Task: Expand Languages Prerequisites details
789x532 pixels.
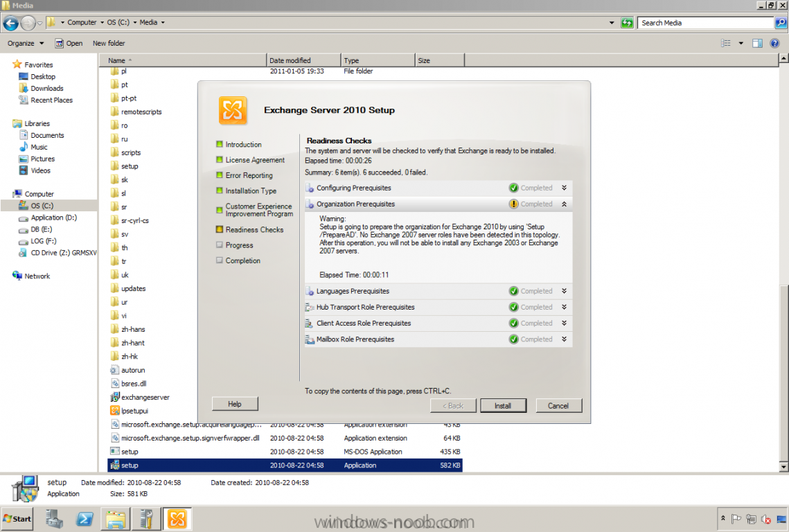Action: click(564, 291)
